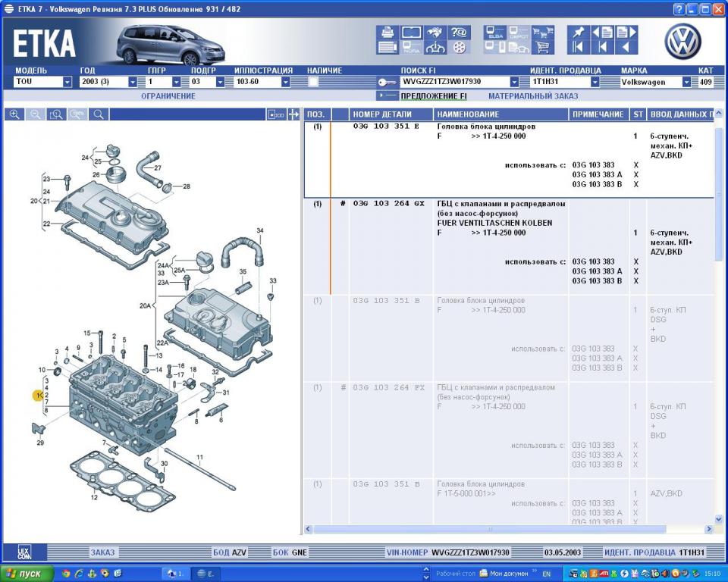
Task: Open taskbar item labeled E.
Action: click(206, 574)
